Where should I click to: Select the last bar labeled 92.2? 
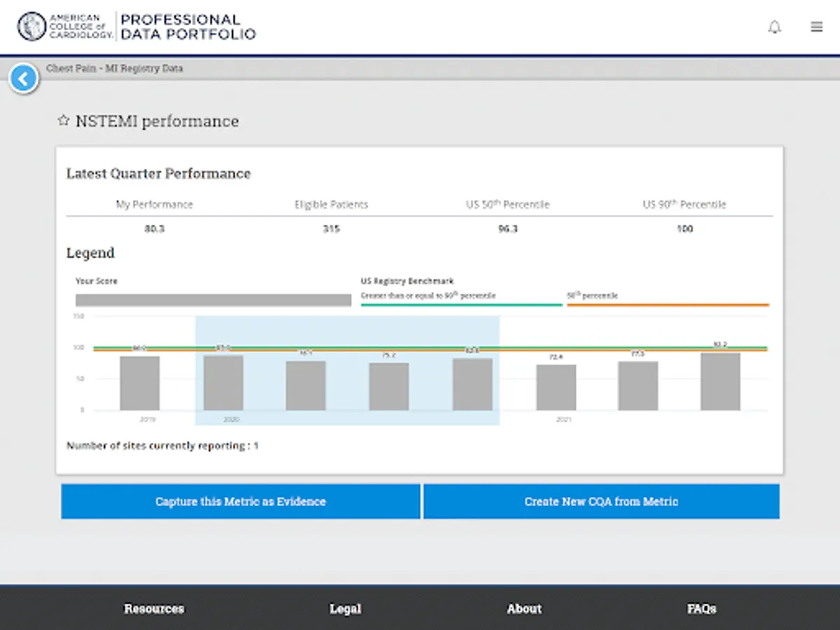[x=720, y=381]
